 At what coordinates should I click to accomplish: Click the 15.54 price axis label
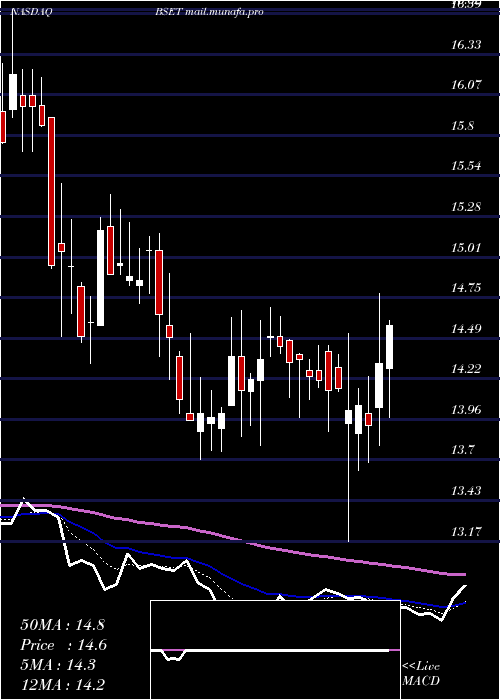pyautogui.click(x=467, y=166)
